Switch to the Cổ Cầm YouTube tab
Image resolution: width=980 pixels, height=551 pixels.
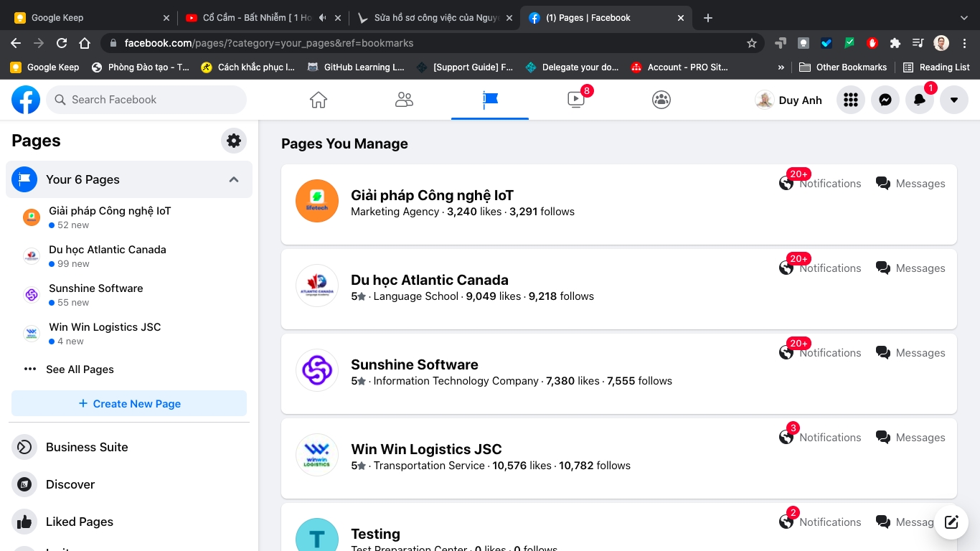pos(263,18)
